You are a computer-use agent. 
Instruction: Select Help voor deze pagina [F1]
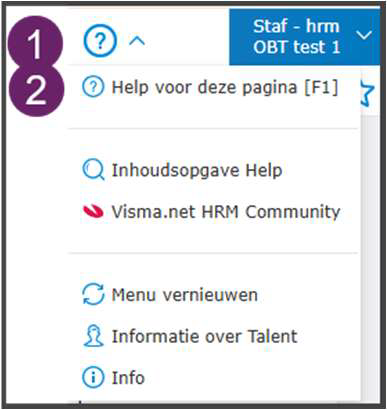click(210, 87)
